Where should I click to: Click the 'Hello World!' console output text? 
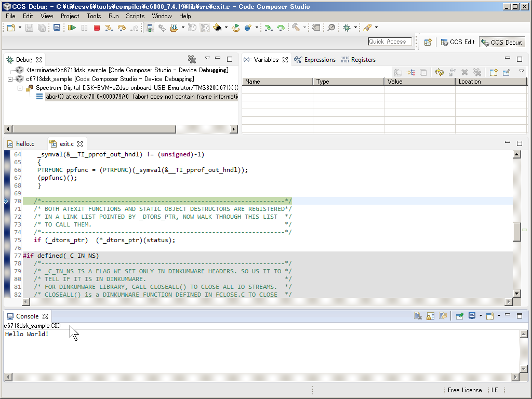pyautogui.click(x=27, y=334)
